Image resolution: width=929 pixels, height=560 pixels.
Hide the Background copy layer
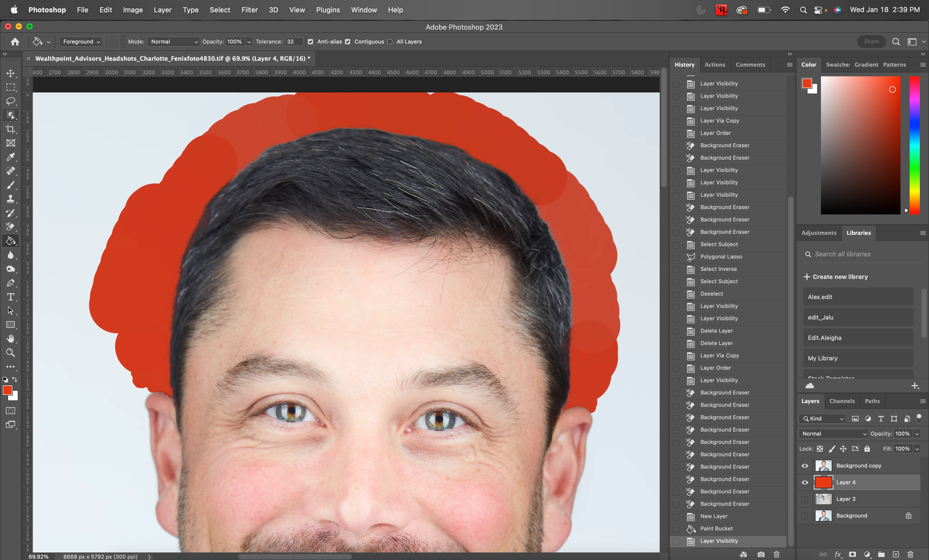[805, 466]
